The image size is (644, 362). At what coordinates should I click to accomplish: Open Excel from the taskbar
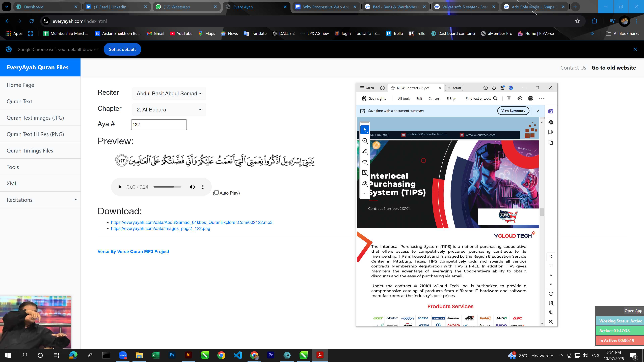pos(155,355)
